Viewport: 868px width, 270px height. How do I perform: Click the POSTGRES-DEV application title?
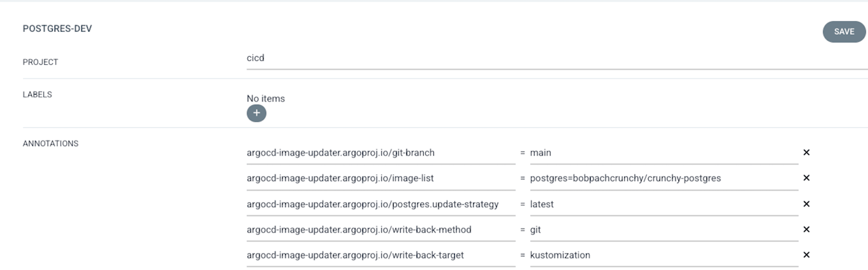coord(57,29)
